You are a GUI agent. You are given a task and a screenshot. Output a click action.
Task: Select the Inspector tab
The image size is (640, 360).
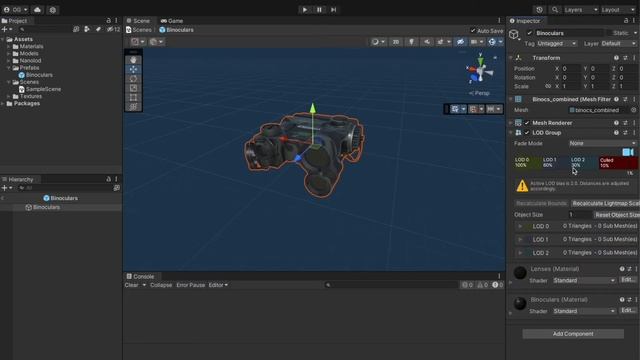click(x=525, y=20)
